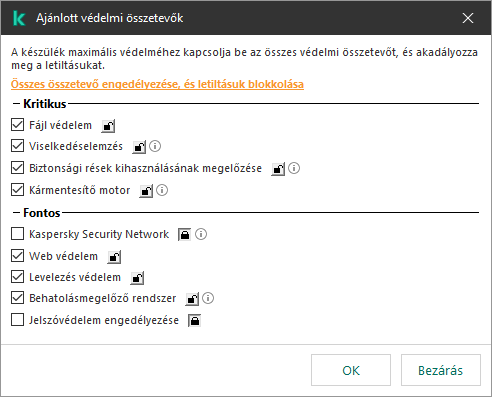Screen dimensions: 492x397
Task: Toggle the lock icon next to Fájl védelem
Action: pyautogui.click(x=108, y=126)
